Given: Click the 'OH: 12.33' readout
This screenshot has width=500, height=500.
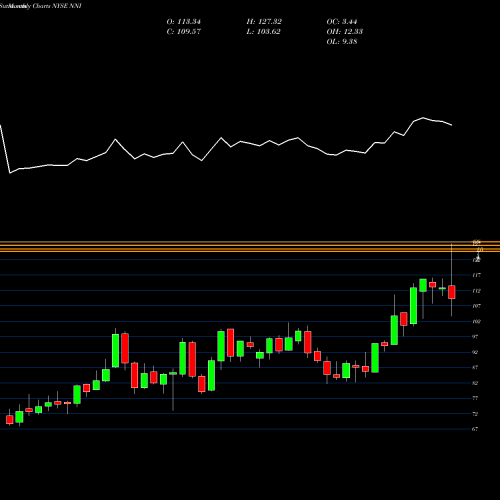Looking at the screenshot, I should click(345, 32).
